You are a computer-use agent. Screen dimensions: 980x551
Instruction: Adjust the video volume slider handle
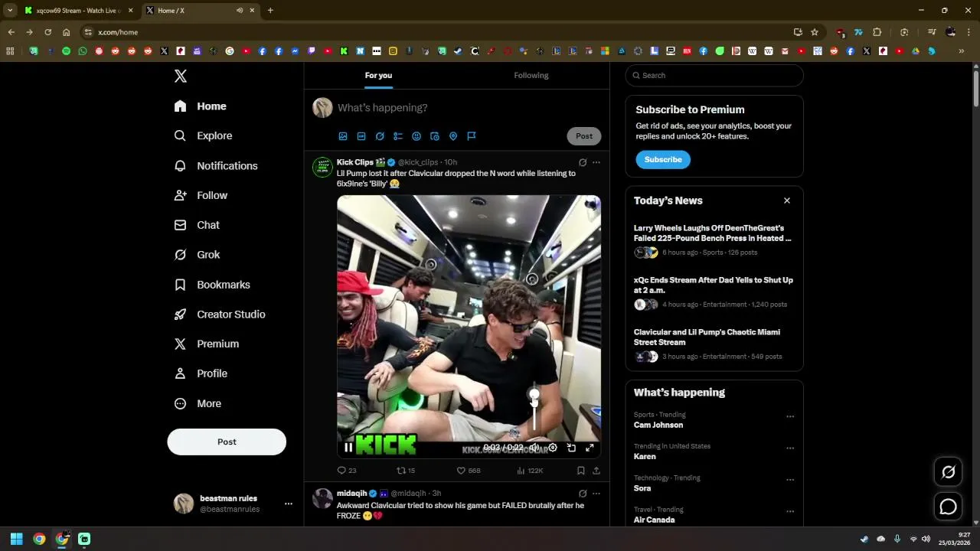click(x=534, y=395)
